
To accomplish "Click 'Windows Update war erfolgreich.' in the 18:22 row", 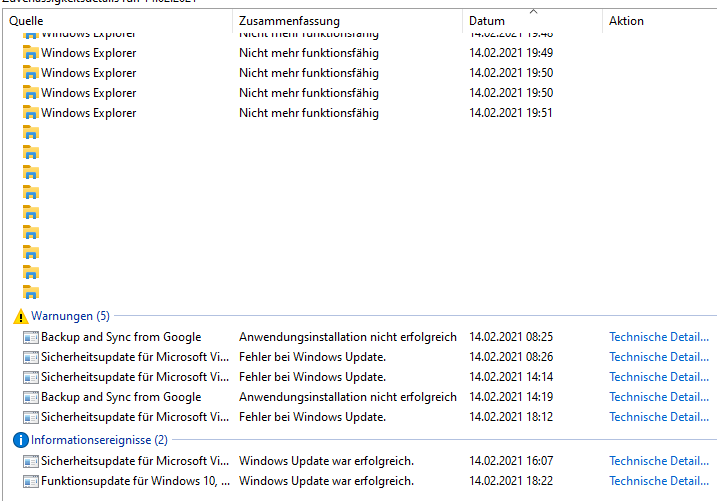I will tap(326, 481).
